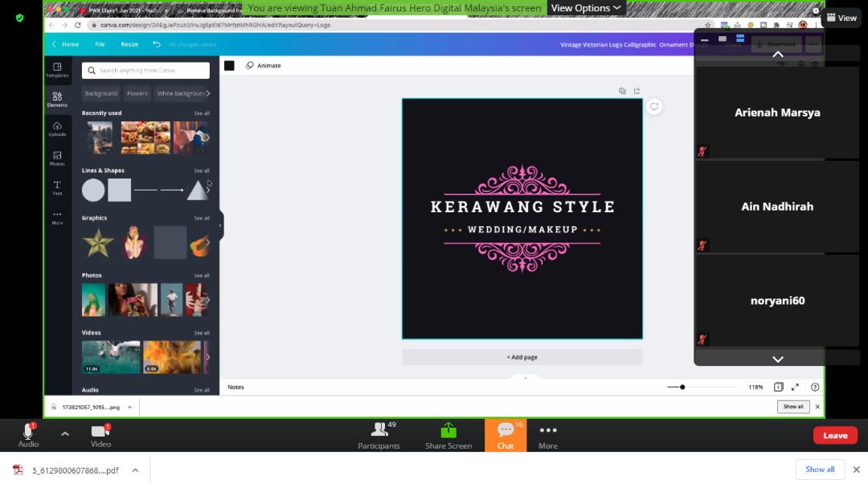Open the File menu in Canva

100,44
